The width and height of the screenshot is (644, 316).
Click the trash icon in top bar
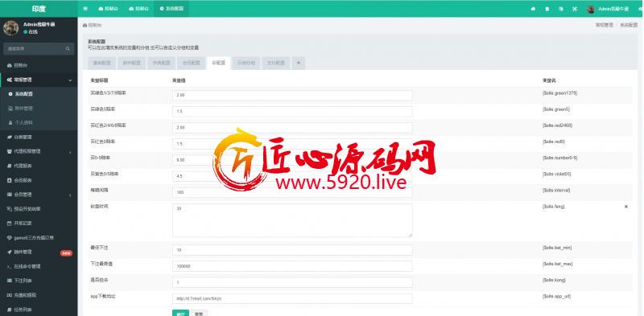point(547,9)
